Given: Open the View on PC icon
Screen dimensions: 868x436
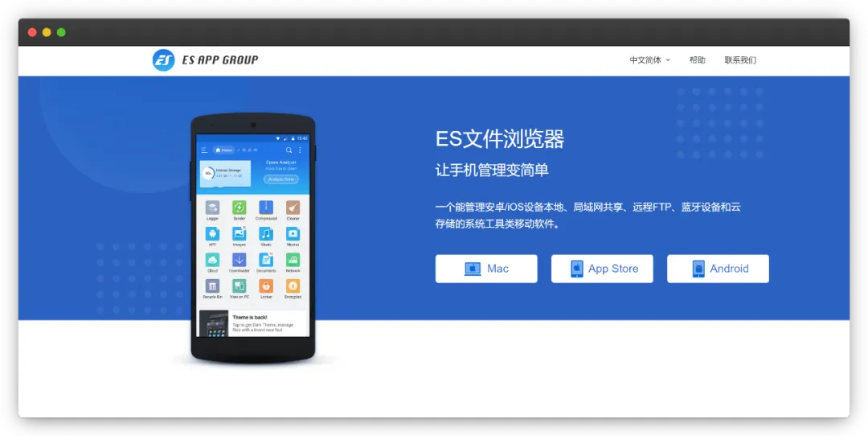Looking at the screenshot, I should 240,286.
